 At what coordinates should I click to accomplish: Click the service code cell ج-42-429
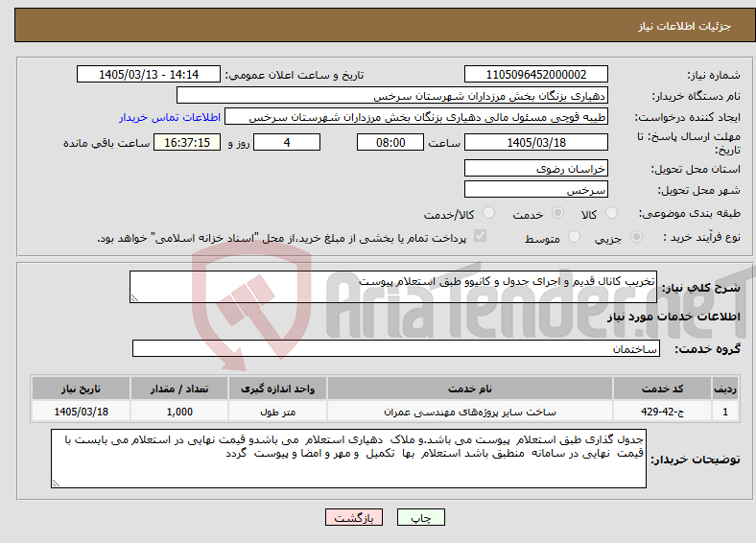663,412
